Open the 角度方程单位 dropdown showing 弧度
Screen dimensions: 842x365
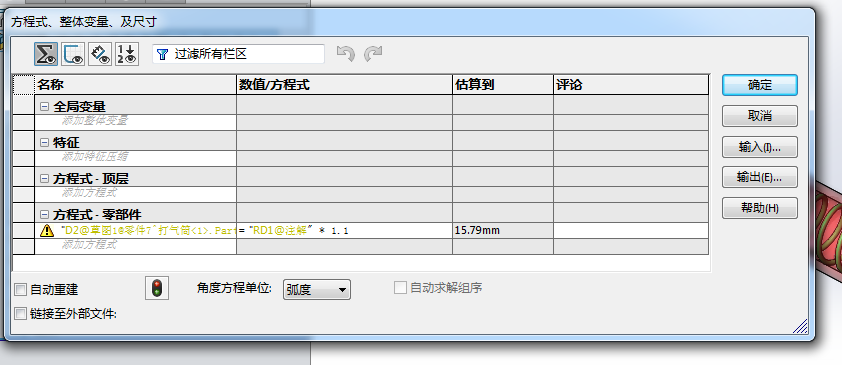[317, 290]
